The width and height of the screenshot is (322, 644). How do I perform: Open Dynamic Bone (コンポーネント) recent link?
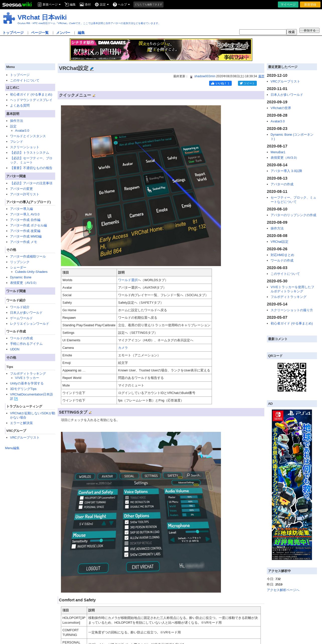click(292, 137)
